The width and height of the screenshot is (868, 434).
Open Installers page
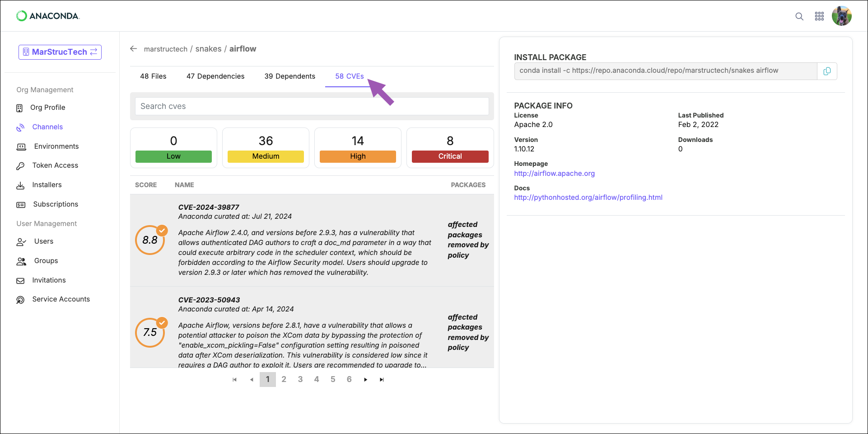click(x=47, y=185)
